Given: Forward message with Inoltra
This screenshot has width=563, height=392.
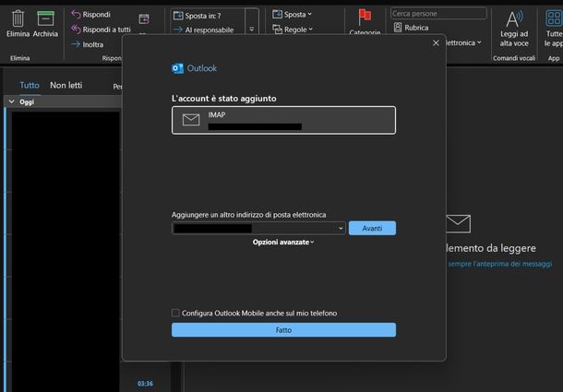Looking at the screenshot, I should (88, 44).
